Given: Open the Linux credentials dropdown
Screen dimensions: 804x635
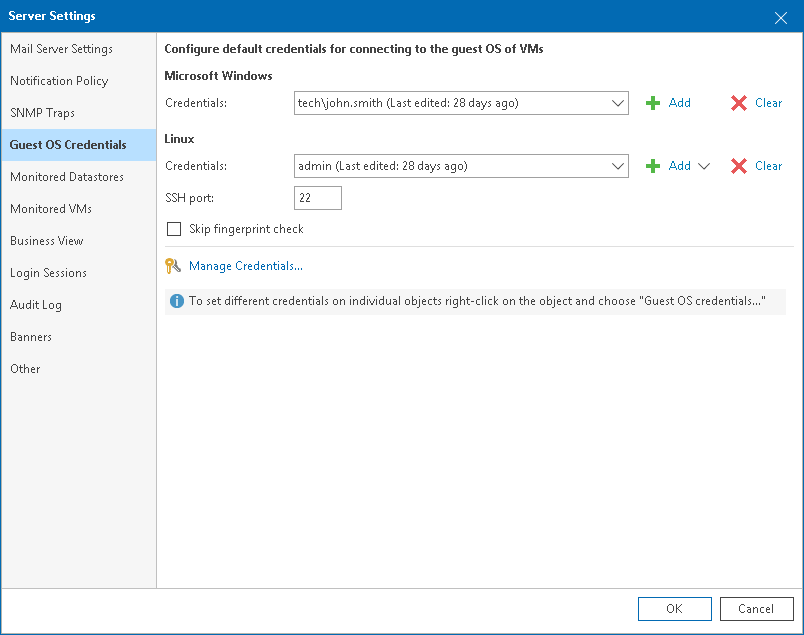Looking at the screenshot, I should pyautogui.click(x=619, y=165).
